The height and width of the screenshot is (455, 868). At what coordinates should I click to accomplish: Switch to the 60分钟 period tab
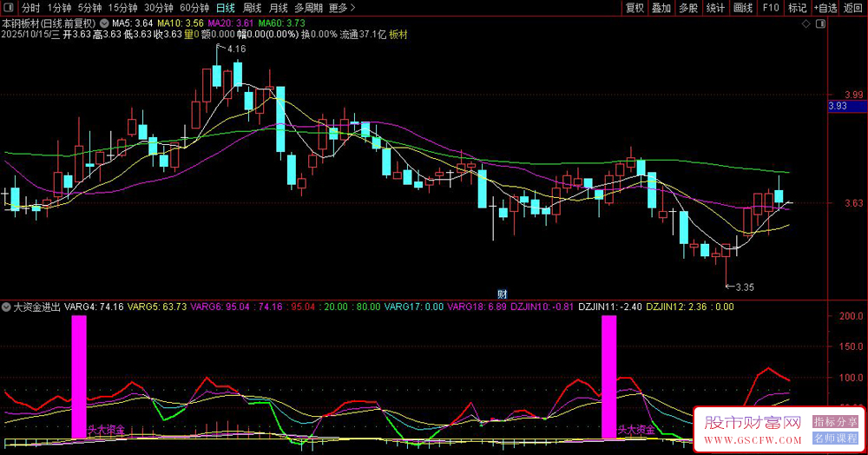pyautogui.click(x=194, y=8)
